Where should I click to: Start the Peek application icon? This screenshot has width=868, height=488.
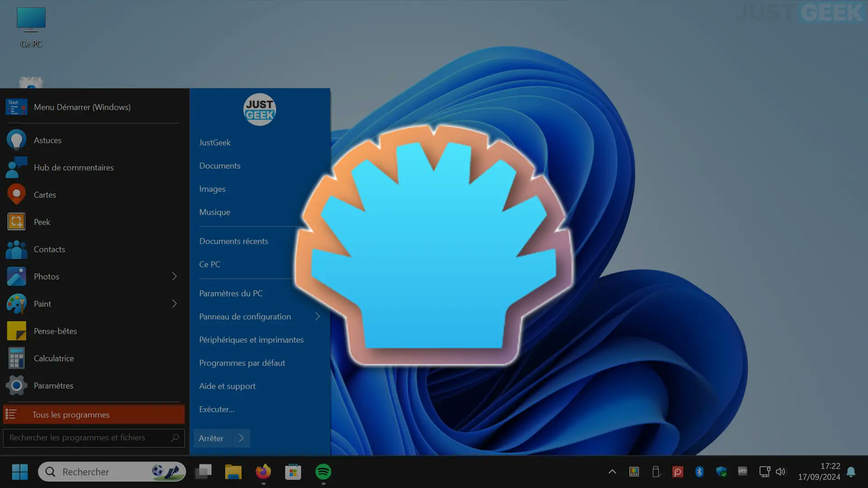point(16,222)
